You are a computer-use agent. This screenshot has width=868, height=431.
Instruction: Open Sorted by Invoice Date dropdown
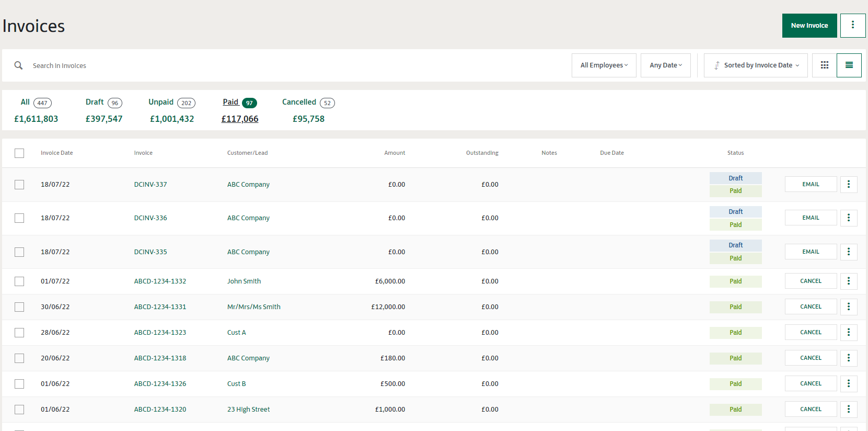(x=756, y=65)
